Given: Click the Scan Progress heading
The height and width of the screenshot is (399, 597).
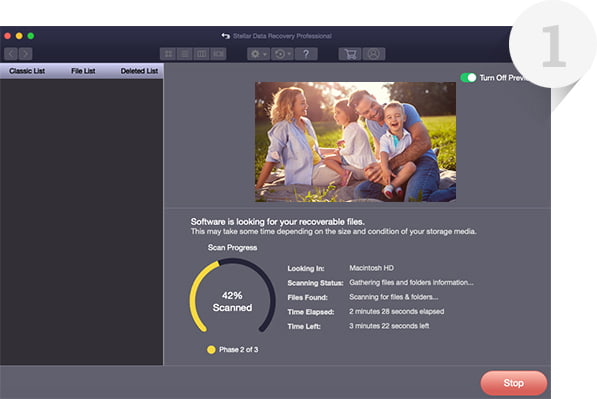Looking at the screenshot, I should click(232, 247).
